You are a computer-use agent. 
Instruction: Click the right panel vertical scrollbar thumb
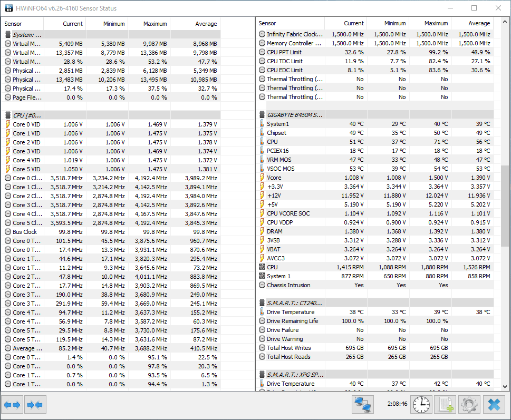tap(505, 206)
